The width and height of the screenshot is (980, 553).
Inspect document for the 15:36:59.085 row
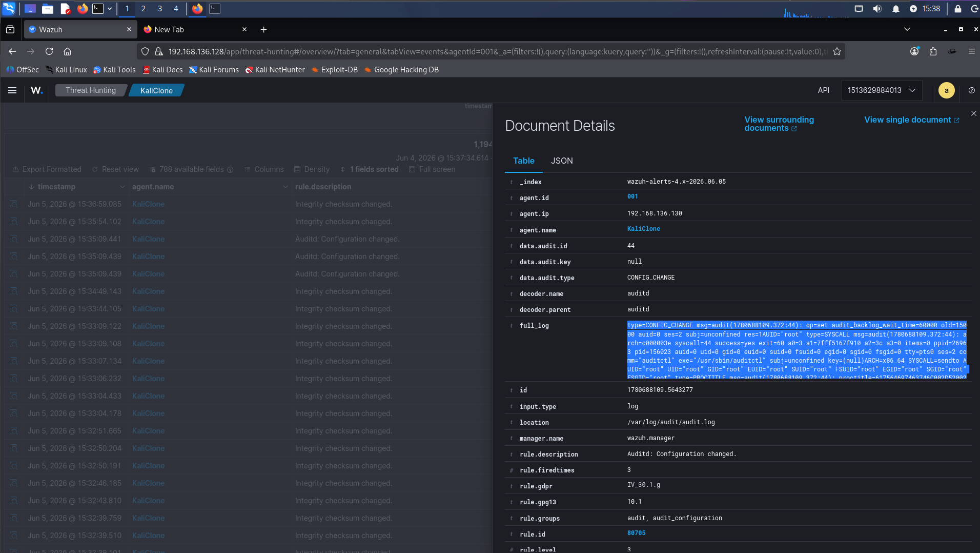[x=14, y=204]
